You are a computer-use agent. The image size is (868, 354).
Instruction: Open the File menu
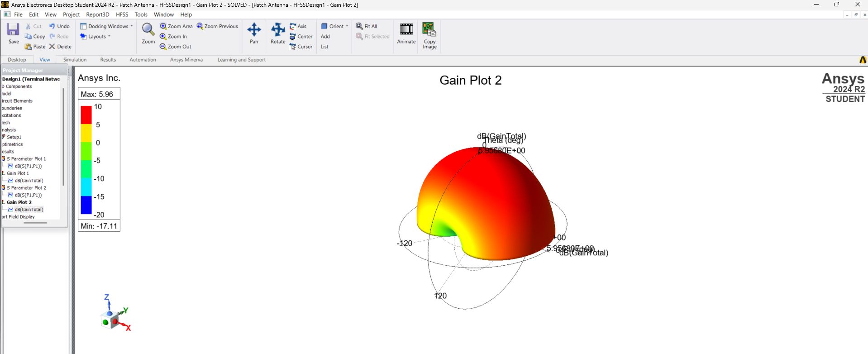(x=18, y=14)
